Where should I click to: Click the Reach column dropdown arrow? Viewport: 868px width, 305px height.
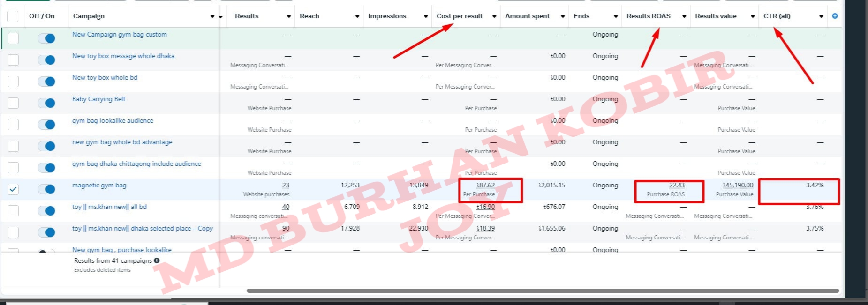[x=357, y=16]
